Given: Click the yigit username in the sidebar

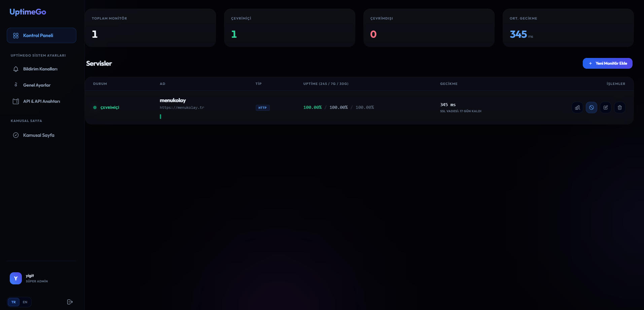Looking at the screenshot, I should coord(30,276).
